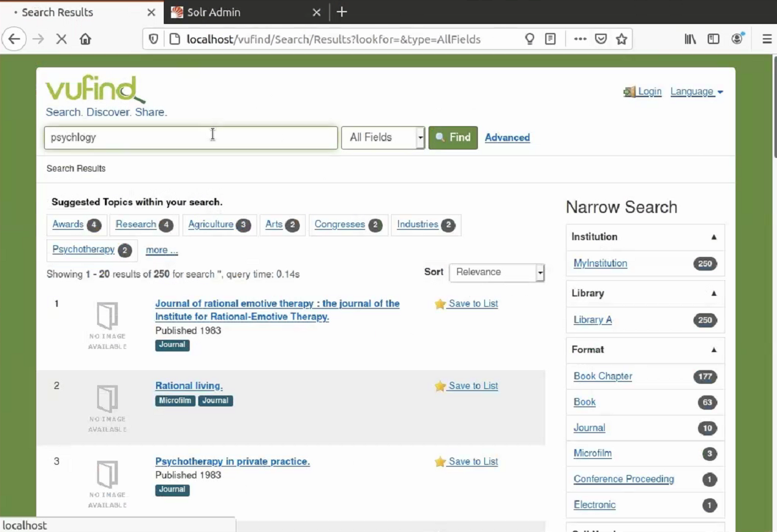Click the browser Forward arrow button
The height and width of the screenshot is (532, 777).
pyautogui.click(x=38, y=39)
